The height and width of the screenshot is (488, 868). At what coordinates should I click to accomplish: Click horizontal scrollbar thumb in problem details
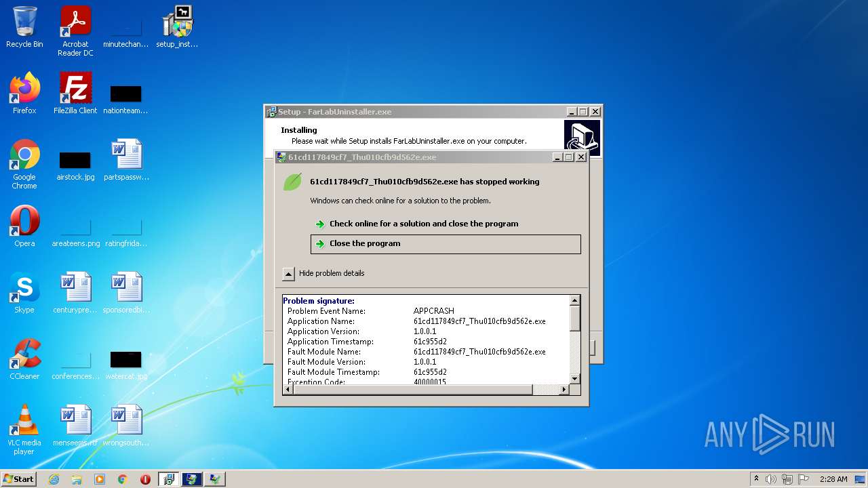coord(412,389)
